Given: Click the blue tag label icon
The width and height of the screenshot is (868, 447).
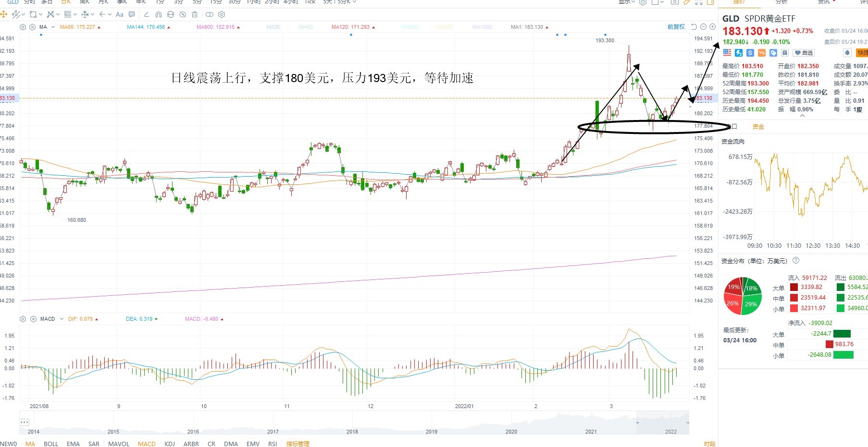Looking at the screenshot, I should (773, 53).
